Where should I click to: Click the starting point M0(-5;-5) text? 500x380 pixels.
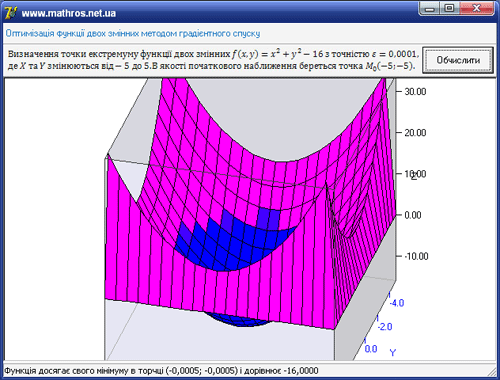point(390,66)
